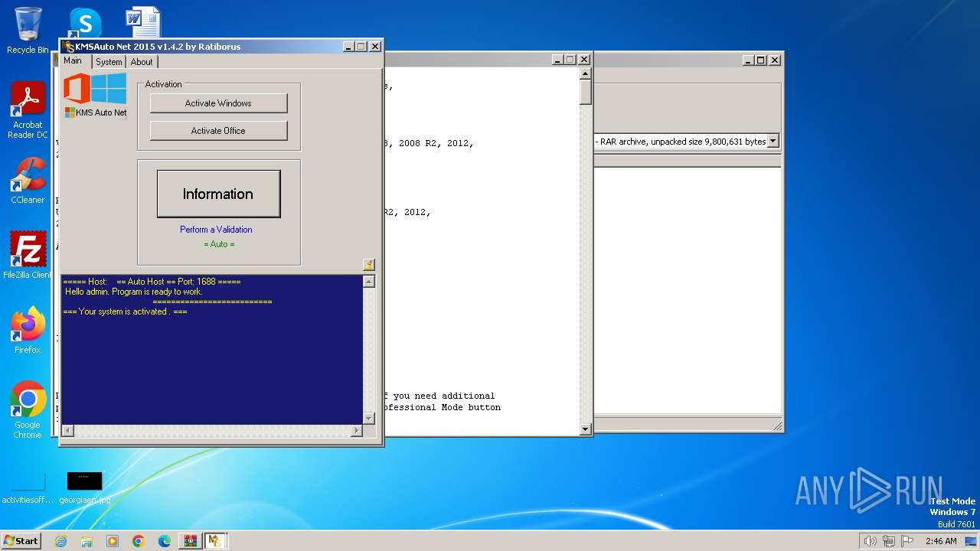Open the Recycle Bin desktop icon

click(x=28, y=31)
